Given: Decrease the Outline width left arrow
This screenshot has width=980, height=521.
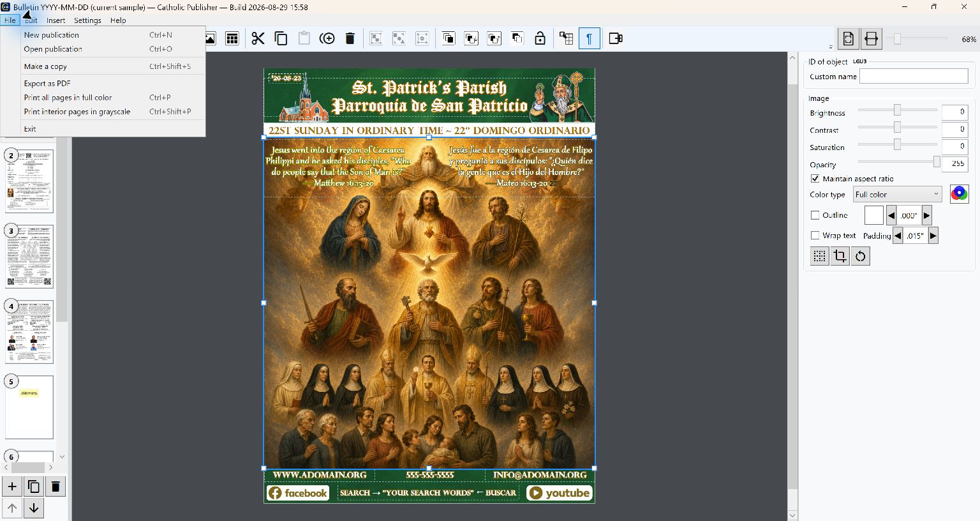Looking at the screenshot, I should (891, 215).
